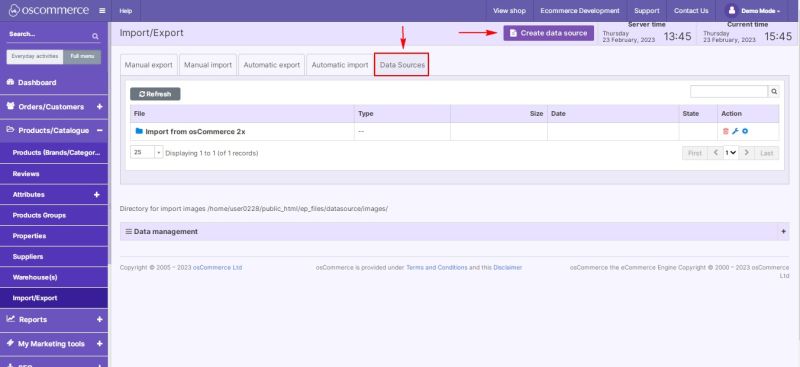
Task: Click the sidebar Search... input field
Action: click(48, 35)
